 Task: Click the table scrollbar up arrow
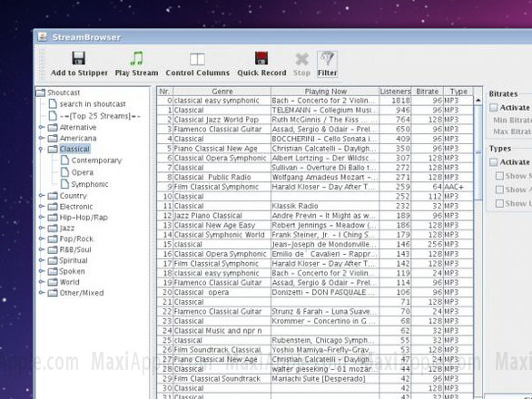pyautogui.click(x=478, y=100)
